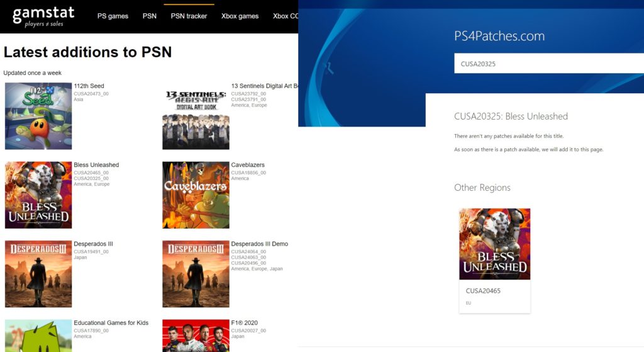Open the Bless Unleashed title link on gamstat
The image size is (644, 352).
tap(96, 165)
